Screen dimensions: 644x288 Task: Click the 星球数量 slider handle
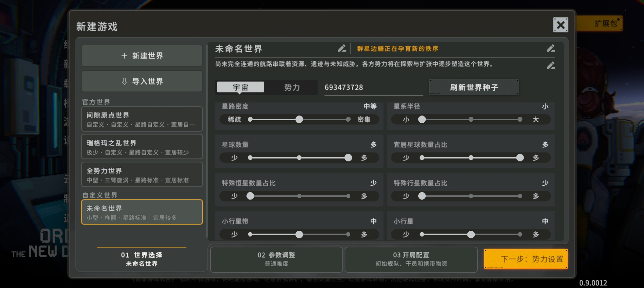tap(348, 158)
